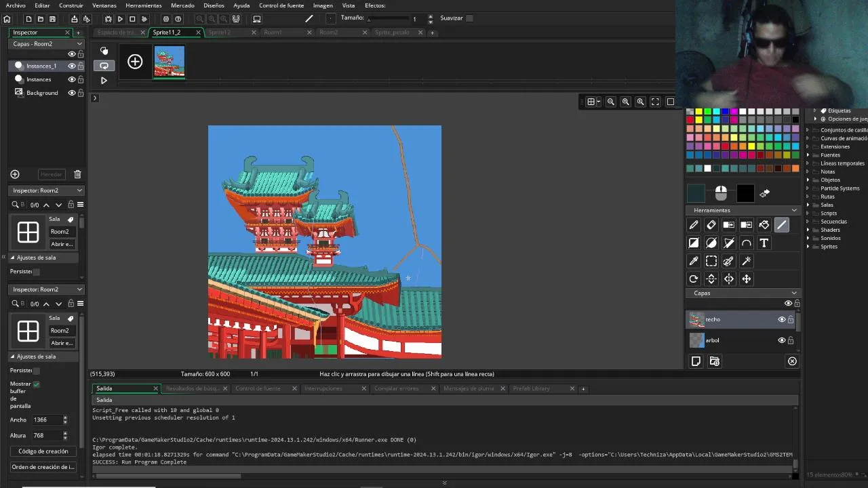868x488 pixels.
Task: Save the project with floppy disk icon
Action: point(52,19)
